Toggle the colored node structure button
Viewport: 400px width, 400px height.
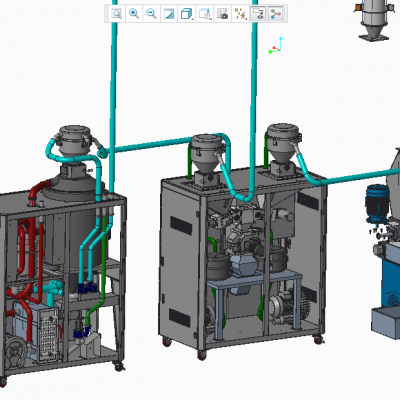[x=275, y=14]
